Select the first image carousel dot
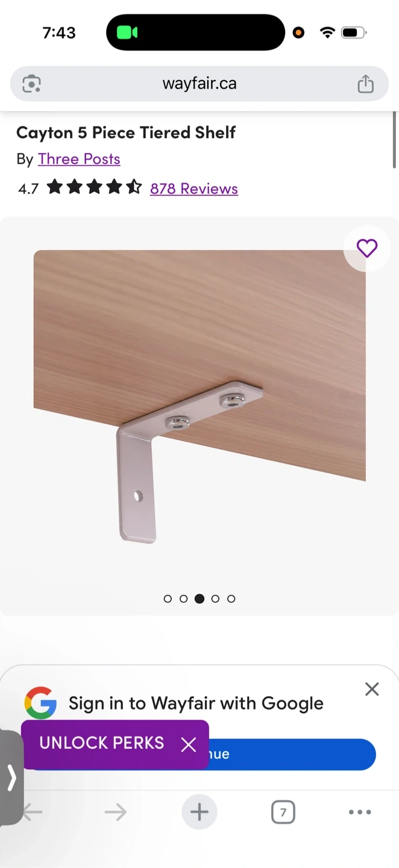 point(168,599)
